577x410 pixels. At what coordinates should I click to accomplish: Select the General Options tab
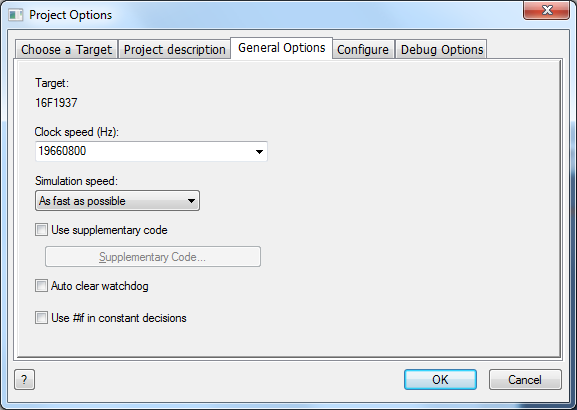point(282,48)
